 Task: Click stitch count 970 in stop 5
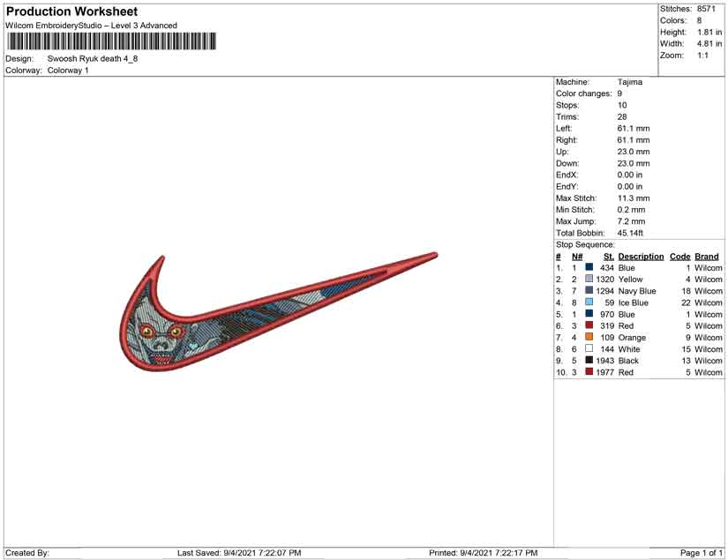tap(607, 314)
